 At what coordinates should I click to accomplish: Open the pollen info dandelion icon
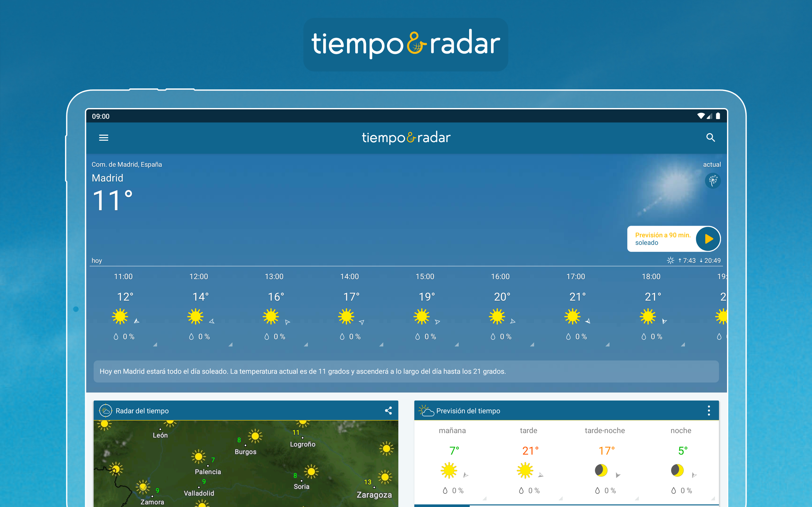(712, 181)
